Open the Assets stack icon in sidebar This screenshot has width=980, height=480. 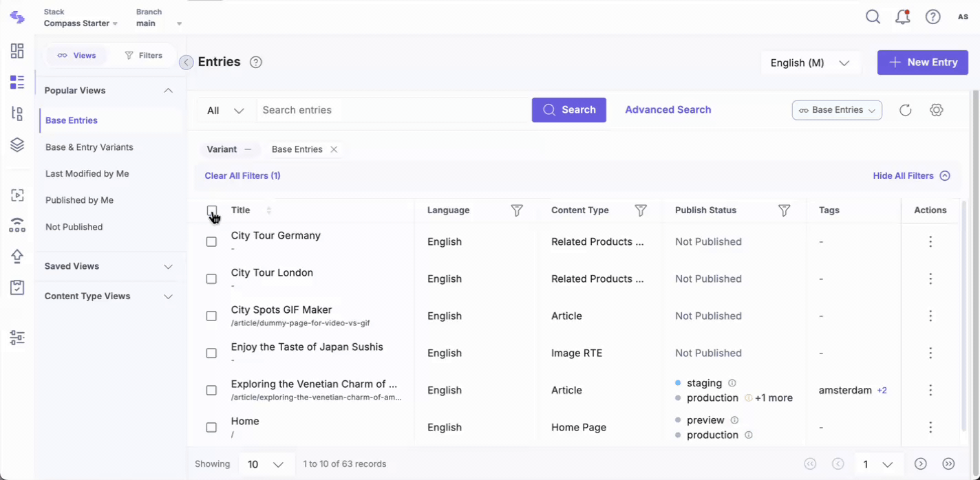point(17,144)
